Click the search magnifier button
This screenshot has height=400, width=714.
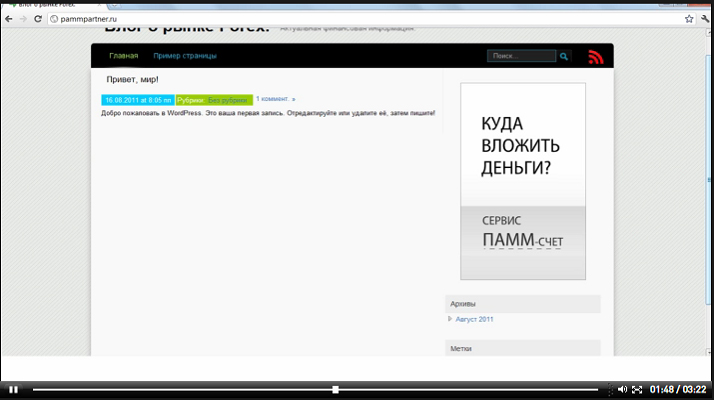(564, 57)
